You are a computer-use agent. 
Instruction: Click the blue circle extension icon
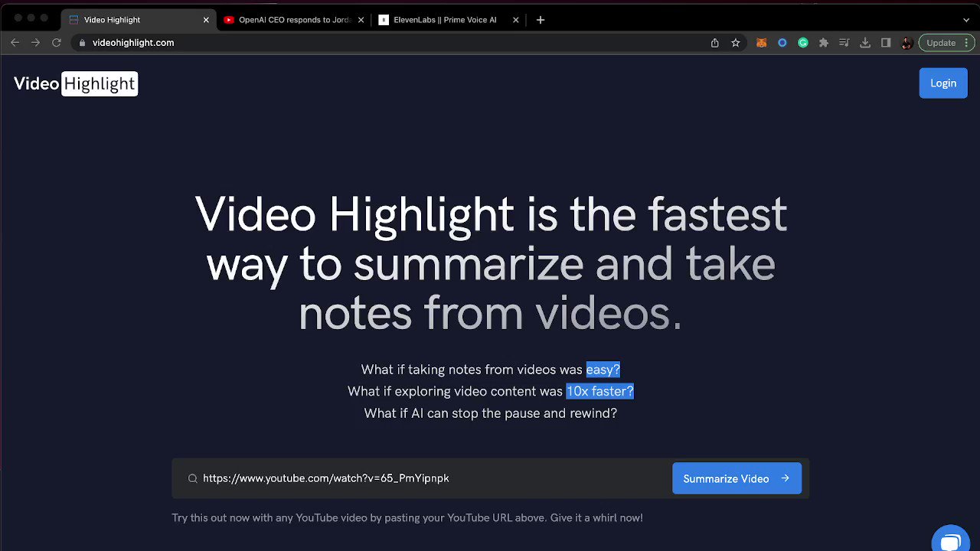782,43
